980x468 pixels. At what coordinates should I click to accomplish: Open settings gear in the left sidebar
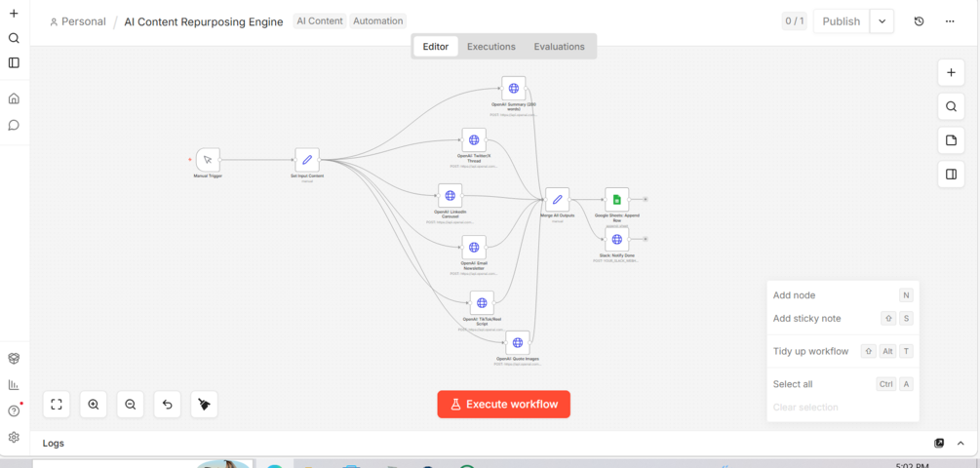[14, 438]
